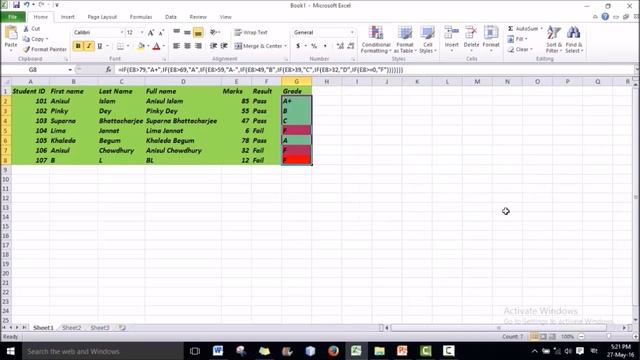Select Middle Align vertical alignment

click(187, 32)
